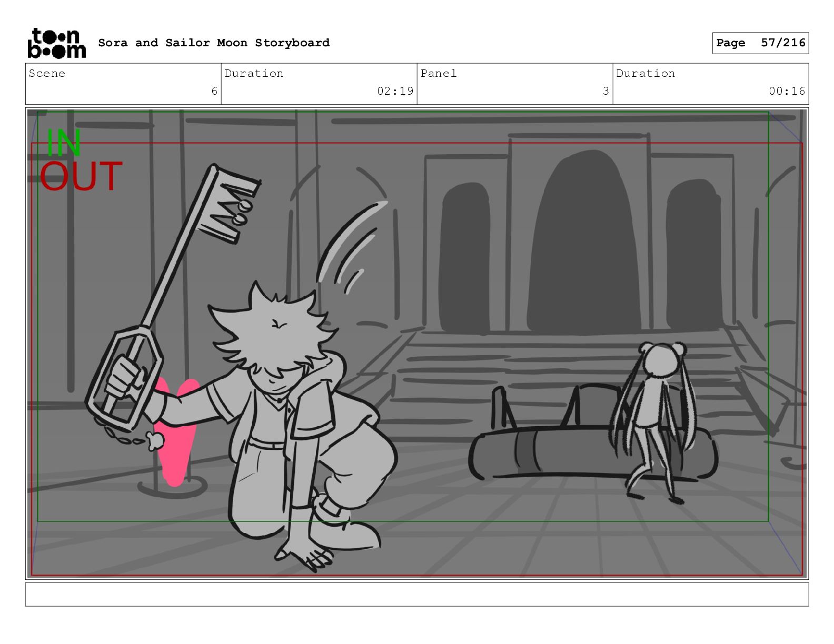Click the green 'IN' camera frame label
The height and width of the screenshot is (644, 834).
[x=64, y=143]
